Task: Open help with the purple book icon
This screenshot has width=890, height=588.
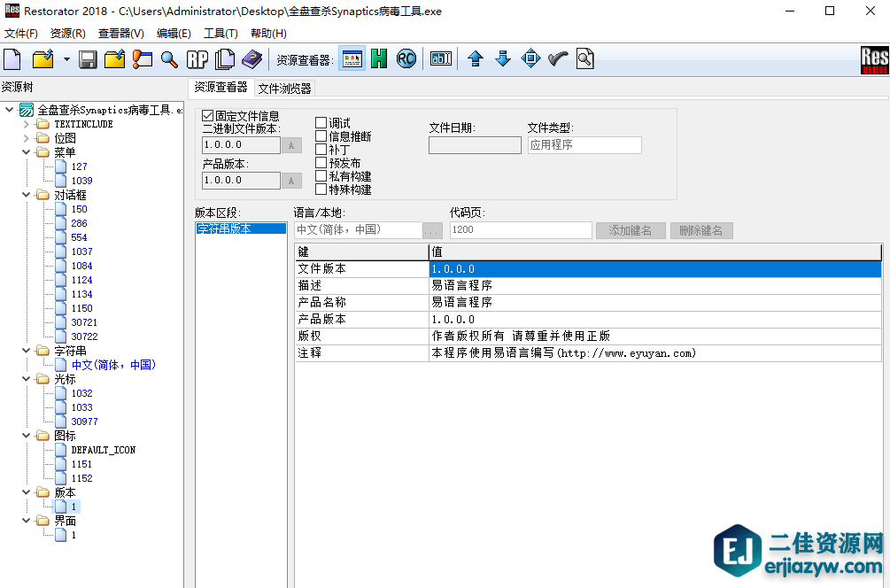Action: point(252,59)
